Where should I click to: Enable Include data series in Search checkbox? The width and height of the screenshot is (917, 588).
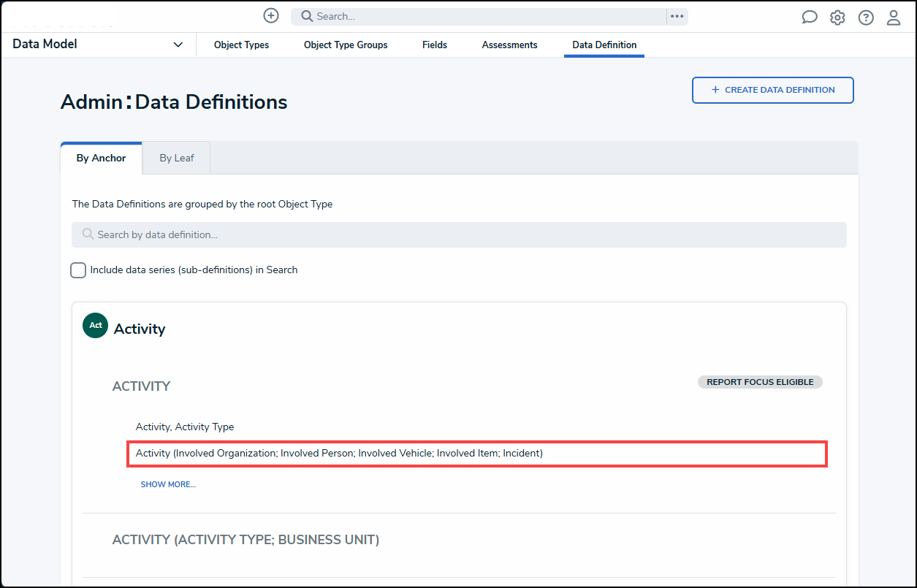78,270
